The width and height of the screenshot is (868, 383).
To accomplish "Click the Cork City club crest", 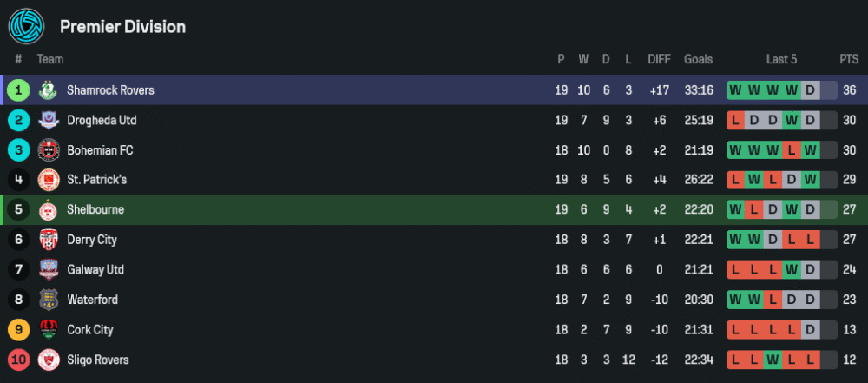I will click(49, 330).
